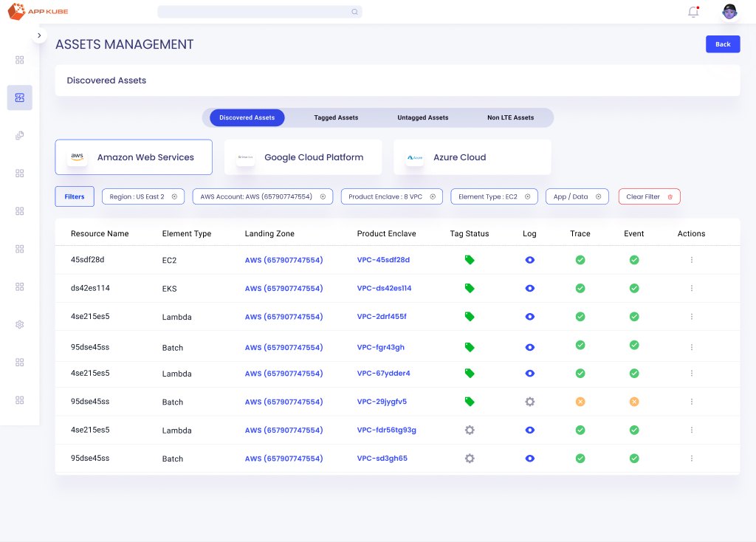
Task: Toggle the log eye icon for VPC-67ydder4
Action: click(530, 373)
